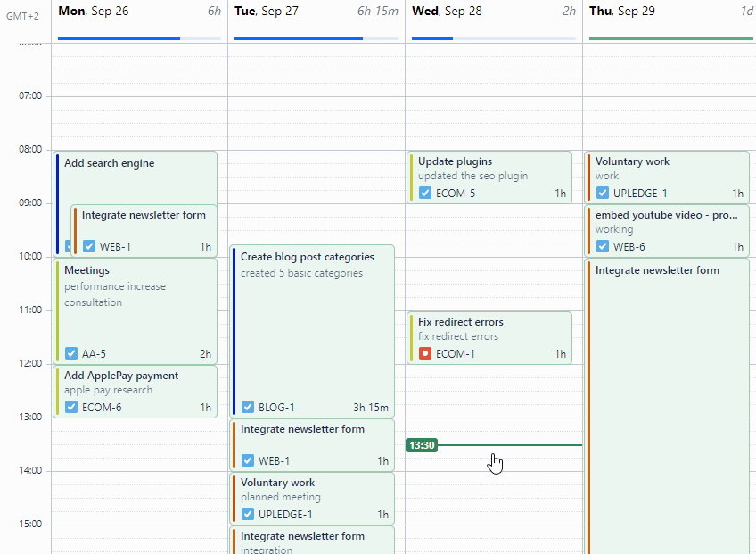Click Monday's 6h logged total
The image size is (756, 554).
pyautogui.click(x=214, y=11)
